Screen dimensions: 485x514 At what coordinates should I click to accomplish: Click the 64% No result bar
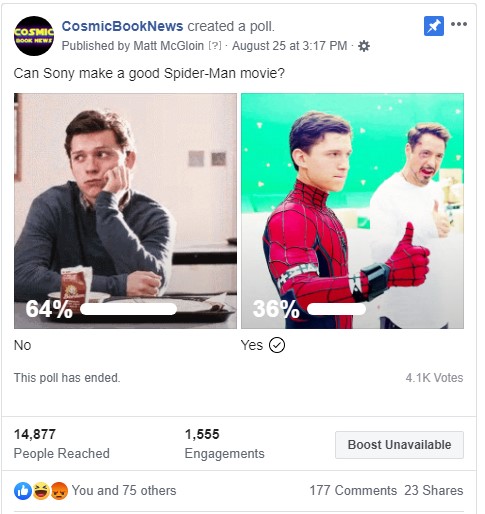pos(128,309)
